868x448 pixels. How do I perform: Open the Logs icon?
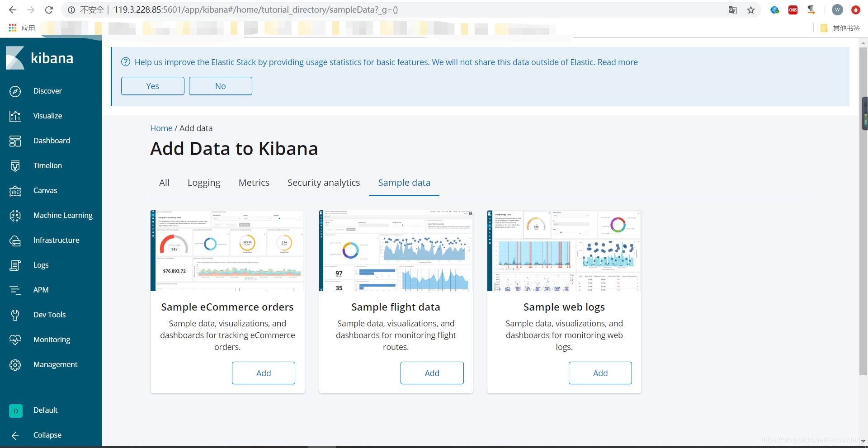tap(15, 265)
